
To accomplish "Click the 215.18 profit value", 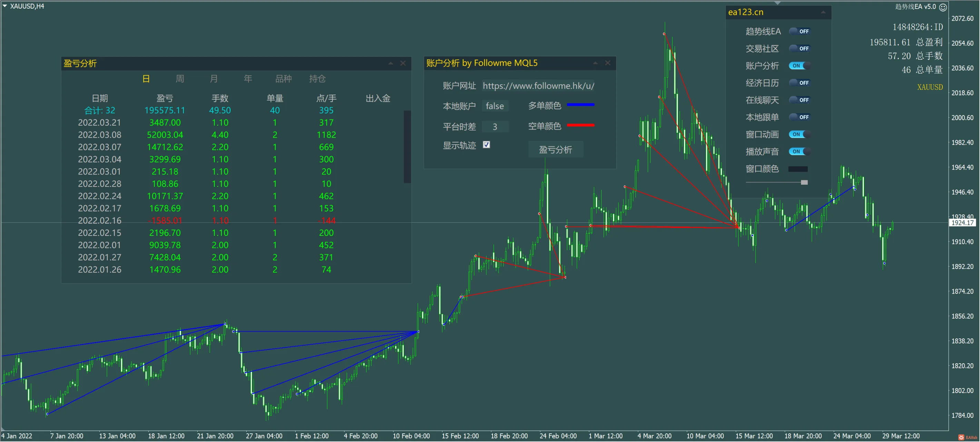I will coord(165,172).
